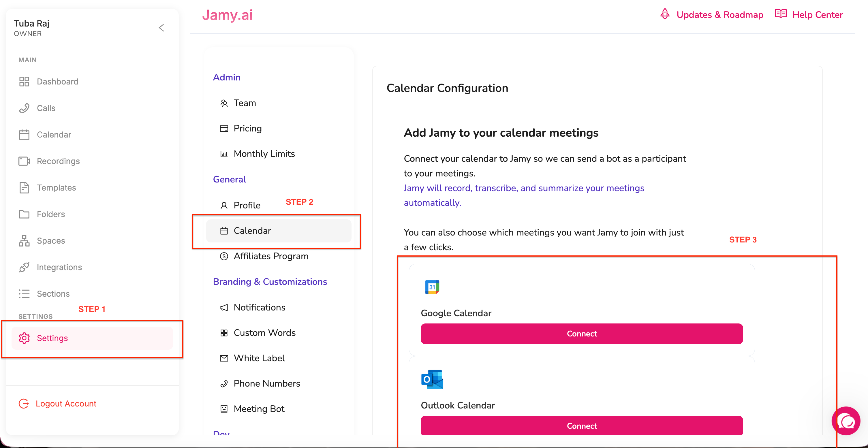This screenshot has height=448, width=868.
Task: Open White Label settings
Action: pos(259,358)
